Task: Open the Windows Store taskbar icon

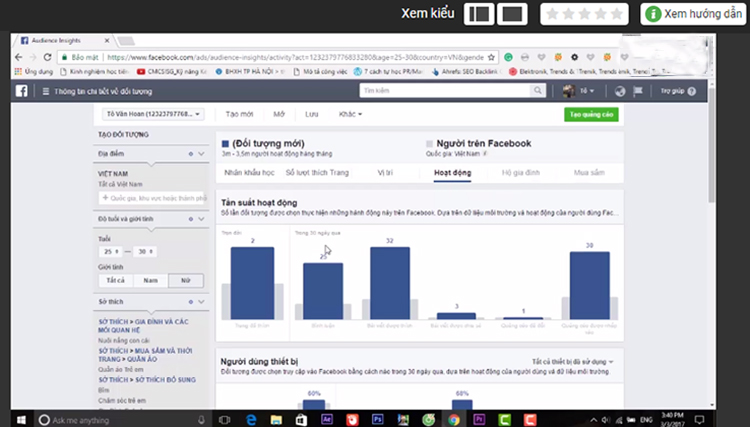Action: coord(301,420)
